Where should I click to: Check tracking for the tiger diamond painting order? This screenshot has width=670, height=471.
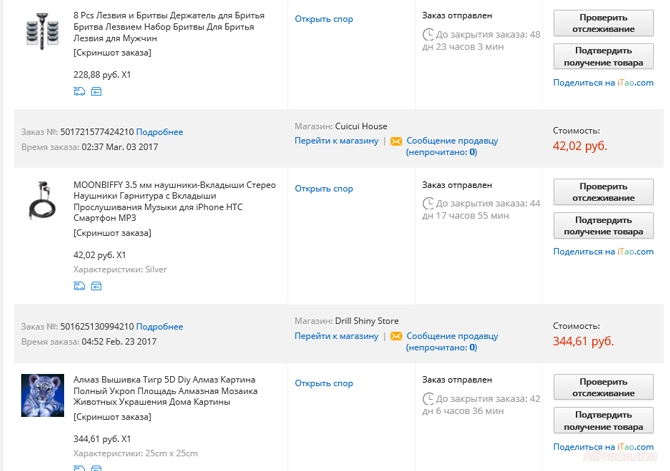pyautogui.click(x=603, y=386)
